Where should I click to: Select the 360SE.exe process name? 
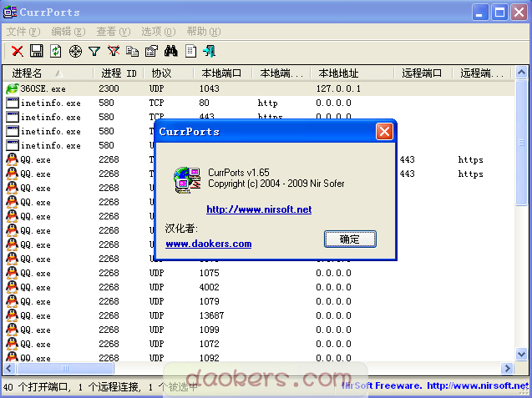43,88
